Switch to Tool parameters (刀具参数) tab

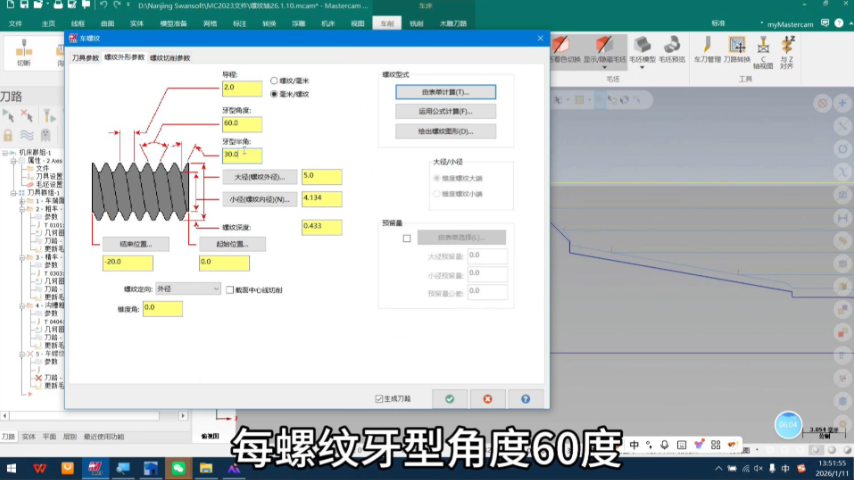(86, 58)
